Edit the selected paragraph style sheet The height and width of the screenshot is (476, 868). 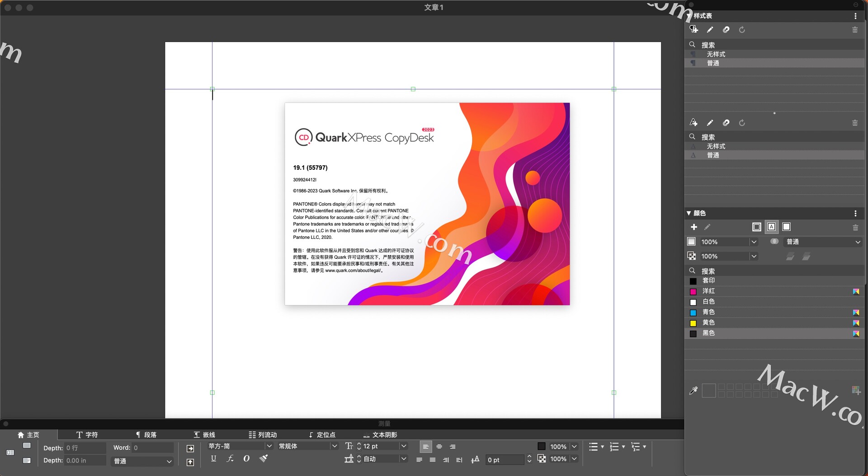coord(710,30)
